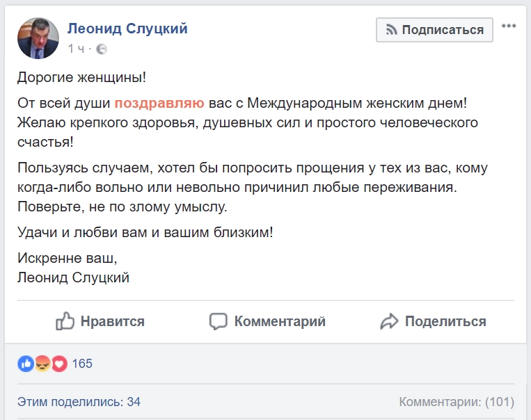Viewport: 531px width, 420px height.
Task: Expand the Комментарии (101) comments list
Action: click(x=457, y=401)
